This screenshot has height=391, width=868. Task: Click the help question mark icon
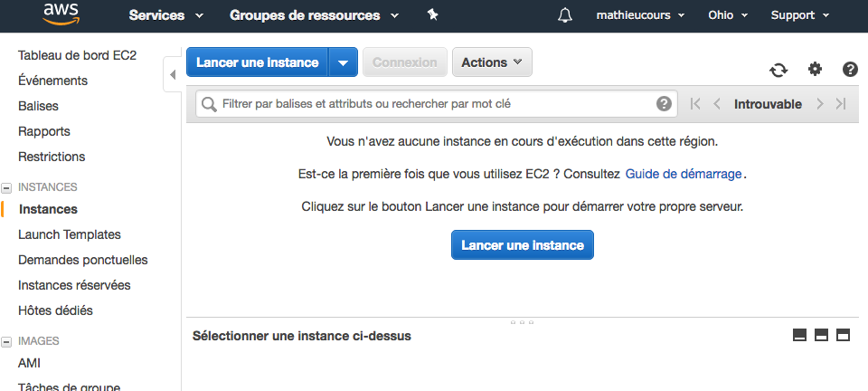850,69
